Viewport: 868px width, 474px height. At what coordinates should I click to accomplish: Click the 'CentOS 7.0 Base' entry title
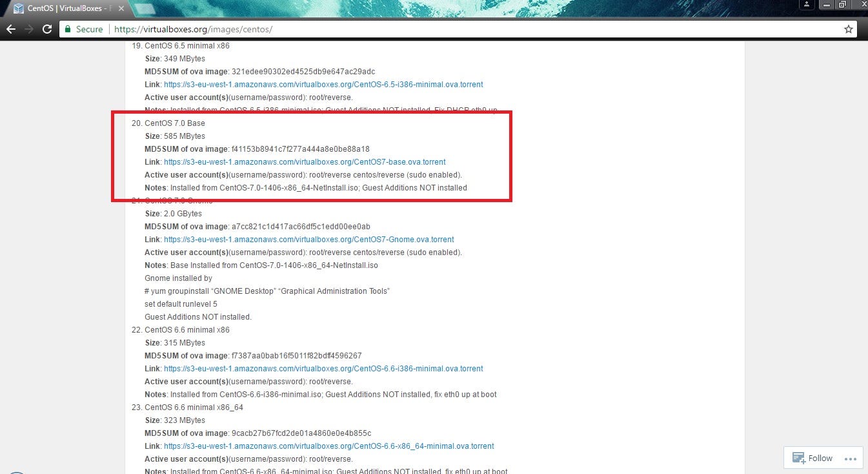175,123
